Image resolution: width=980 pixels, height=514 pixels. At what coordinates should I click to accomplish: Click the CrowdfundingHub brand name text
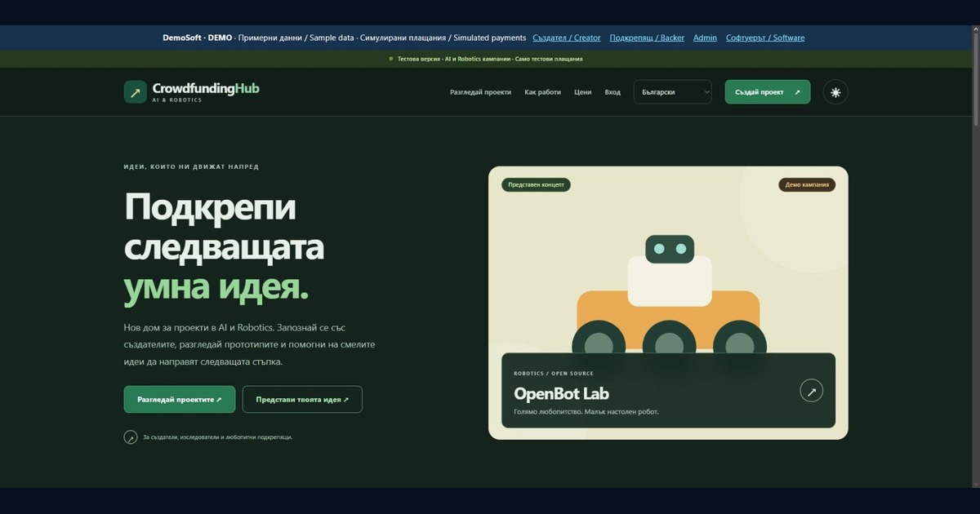coord(206,89)
